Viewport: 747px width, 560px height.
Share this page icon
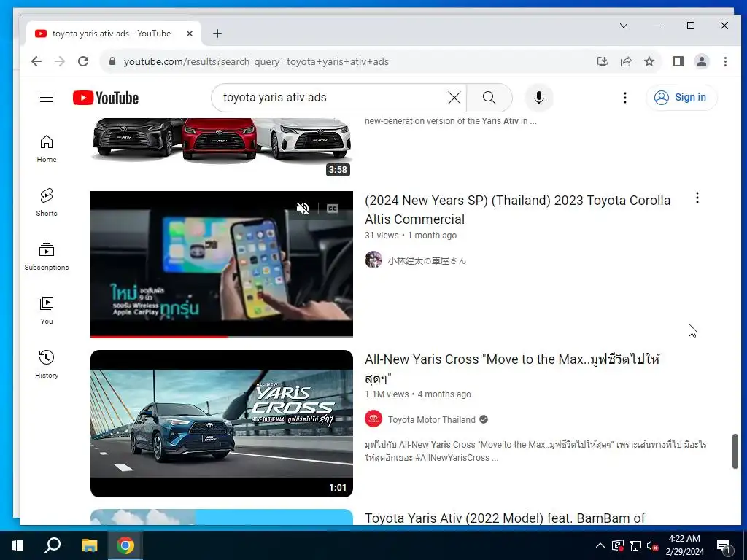[x=625, y=61]
